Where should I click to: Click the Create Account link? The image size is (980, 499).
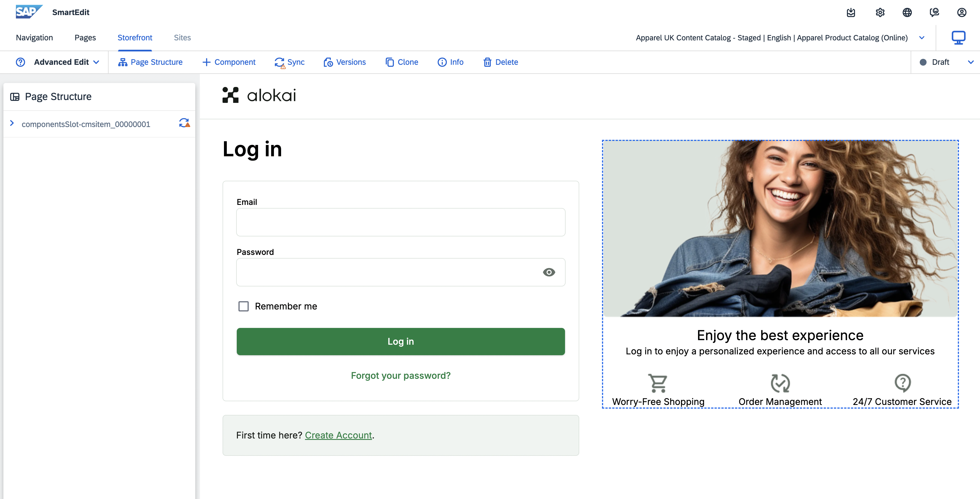click(339, 435)
